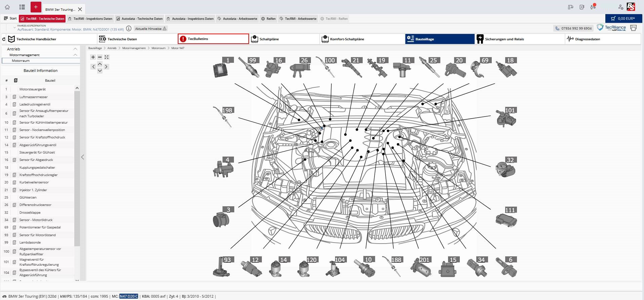644x300 pixels.
Task: Click the component list vertical scrollbar
Action: 77,168
